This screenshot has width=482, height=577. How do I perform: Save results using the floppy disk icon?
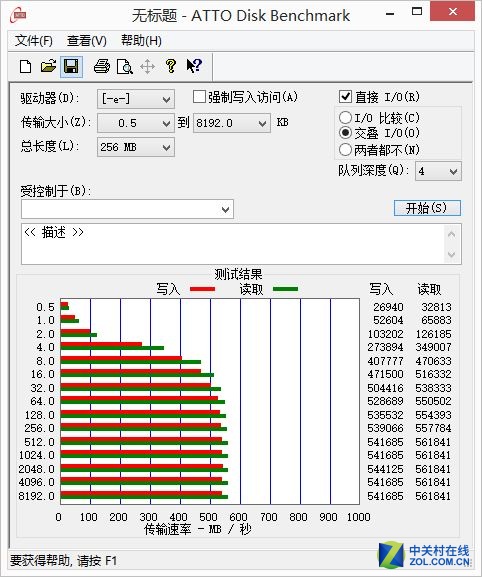[71, 67]
